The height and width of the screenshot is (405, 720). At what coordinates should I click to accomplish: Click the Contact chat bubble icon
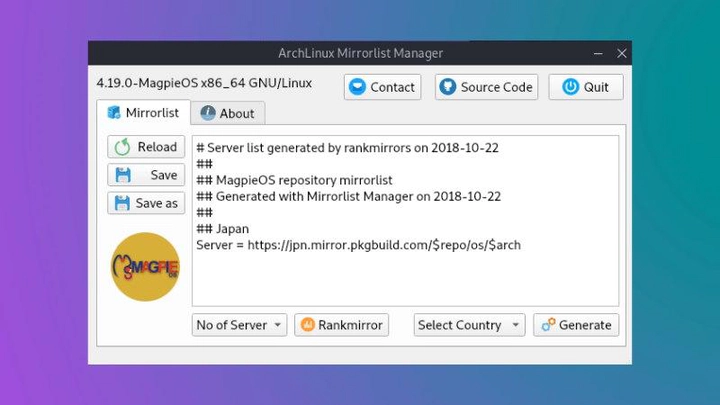pos(357,87)
